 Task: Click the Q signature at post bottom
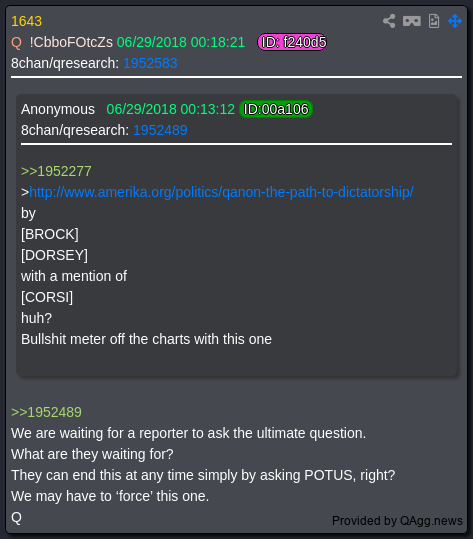click(x=16, y=517)
